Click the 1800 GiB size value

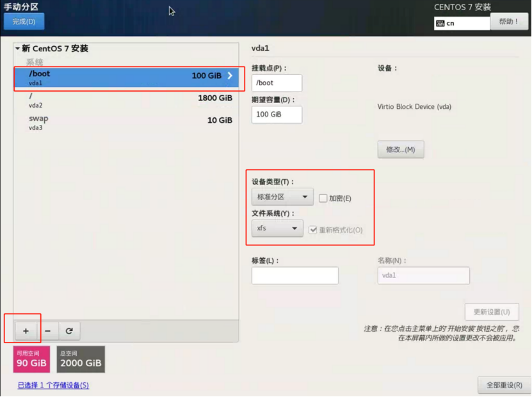coord(215,98)
